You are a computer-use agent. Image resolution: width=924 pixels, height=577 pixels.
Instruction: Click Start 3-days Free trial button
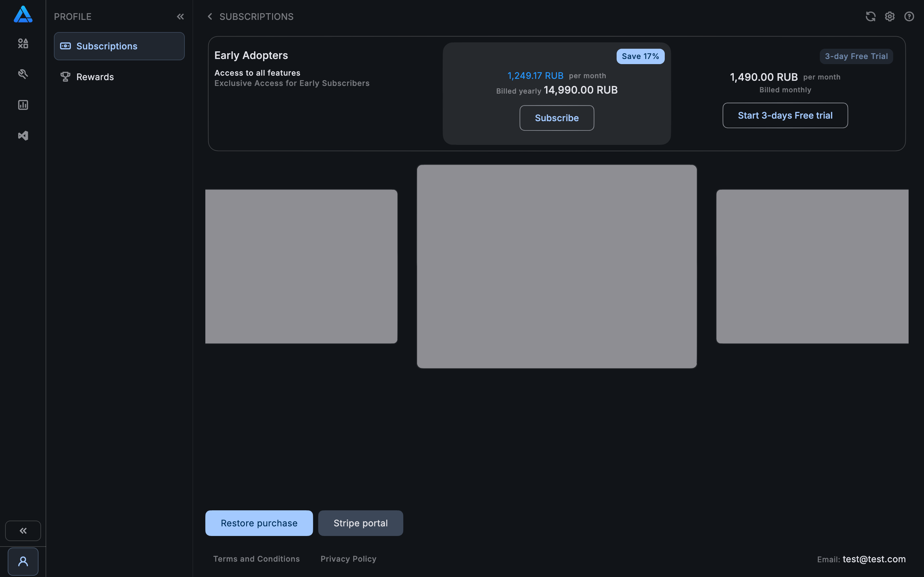pos(785,115)
